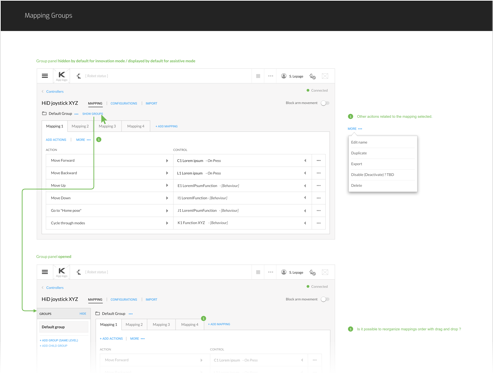Click Add Actions in the hidden-group-panel mockup
The height and width of the screenshot is (373, 493).
56,140
